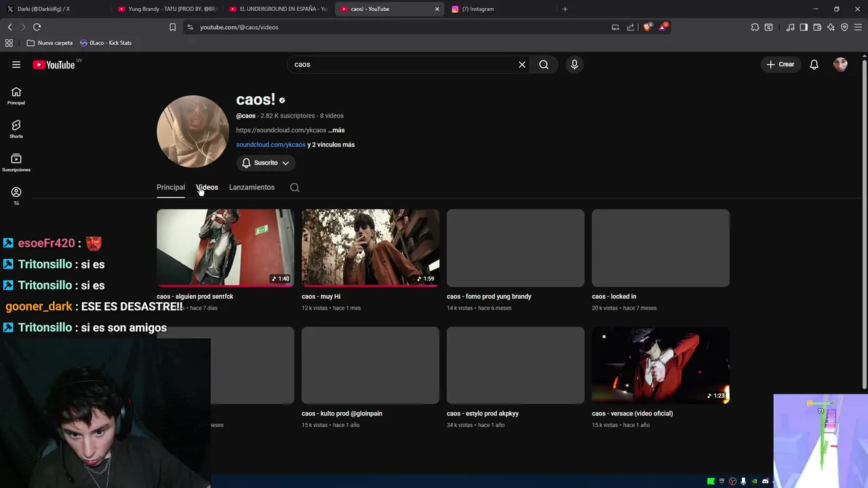
Task: Open the versace video oficial thumbnail
Action: [x=660, y=365]
